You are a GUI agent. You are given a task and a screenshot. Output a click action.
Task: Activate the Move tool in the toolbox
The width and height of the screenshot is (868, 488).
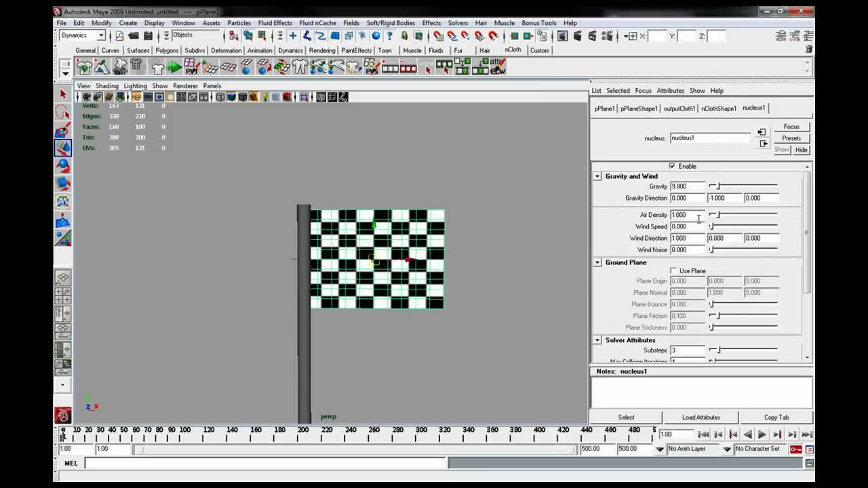63,148
